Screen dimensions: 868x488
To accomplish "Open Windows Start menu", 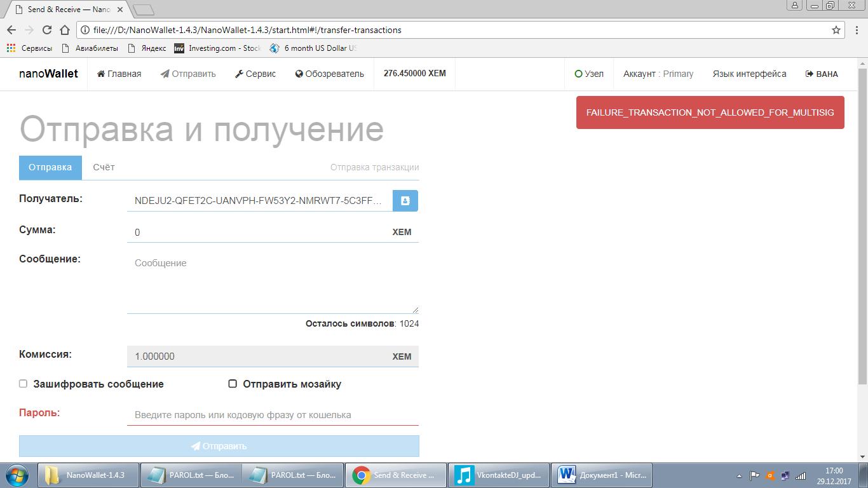I will click(17, 475).
